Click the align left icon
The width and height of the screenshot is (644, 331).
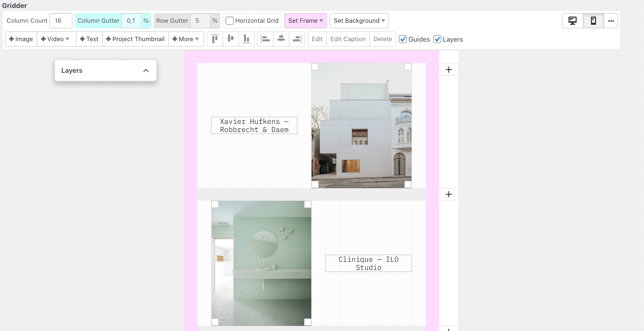pyautogui.click(x=265, y=39)
